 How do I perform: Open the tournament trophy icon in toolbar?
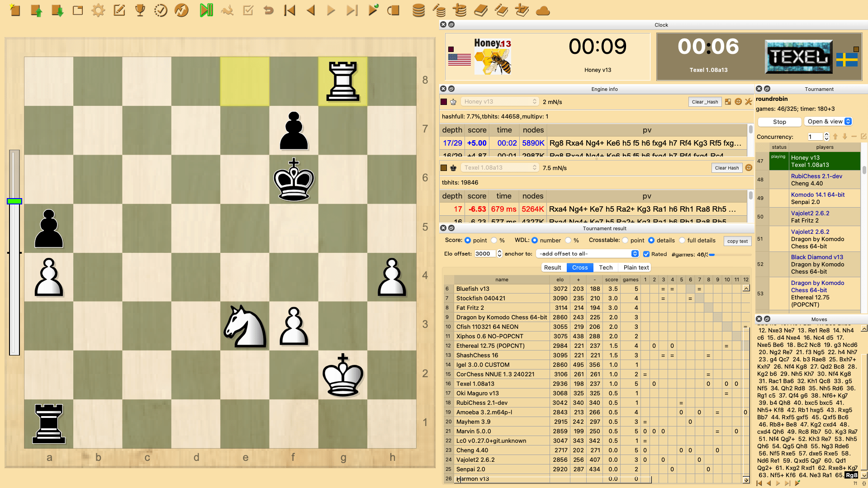click(140, 10)
